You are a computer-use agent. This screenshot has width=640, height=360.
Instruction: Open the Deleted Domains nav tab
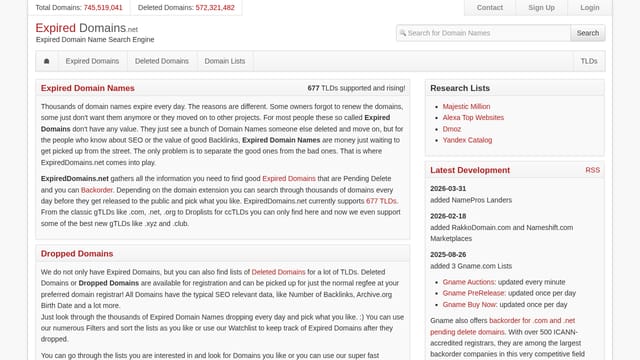pos(162,61)
